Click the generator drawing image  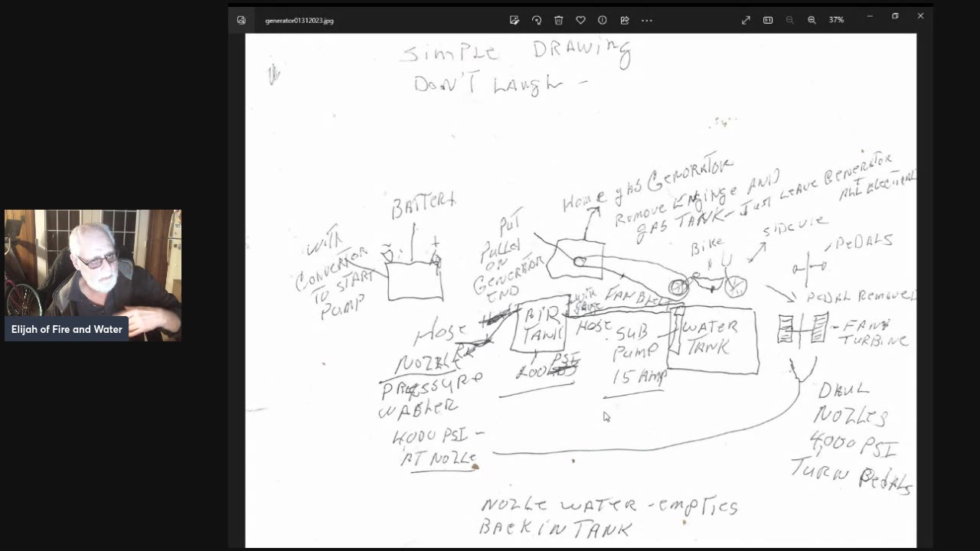[580, 291]
